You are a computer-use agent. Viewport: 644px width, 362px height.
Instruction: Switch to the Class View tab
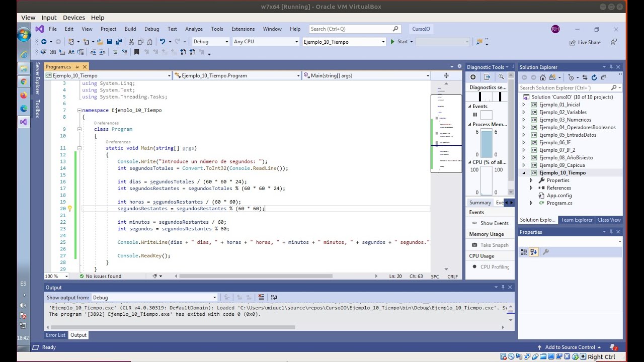(609, 220)
